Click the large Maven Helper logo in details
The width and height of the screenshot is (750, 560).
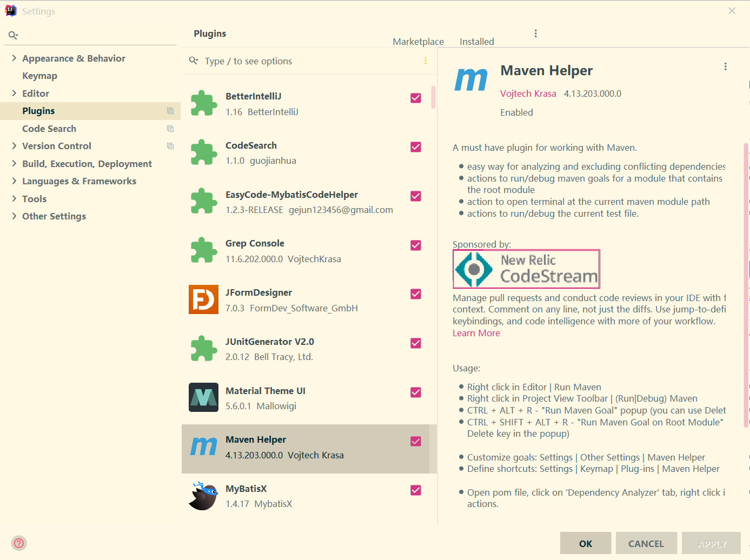(x=471, y=80)
